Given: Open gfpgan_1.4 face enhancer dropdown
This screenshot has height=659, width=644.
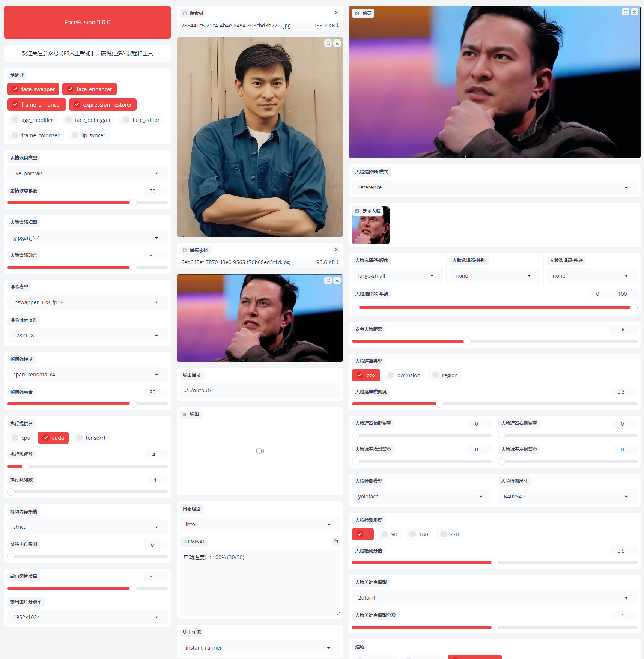Looking at the screenshot, I should pos(87,238).
